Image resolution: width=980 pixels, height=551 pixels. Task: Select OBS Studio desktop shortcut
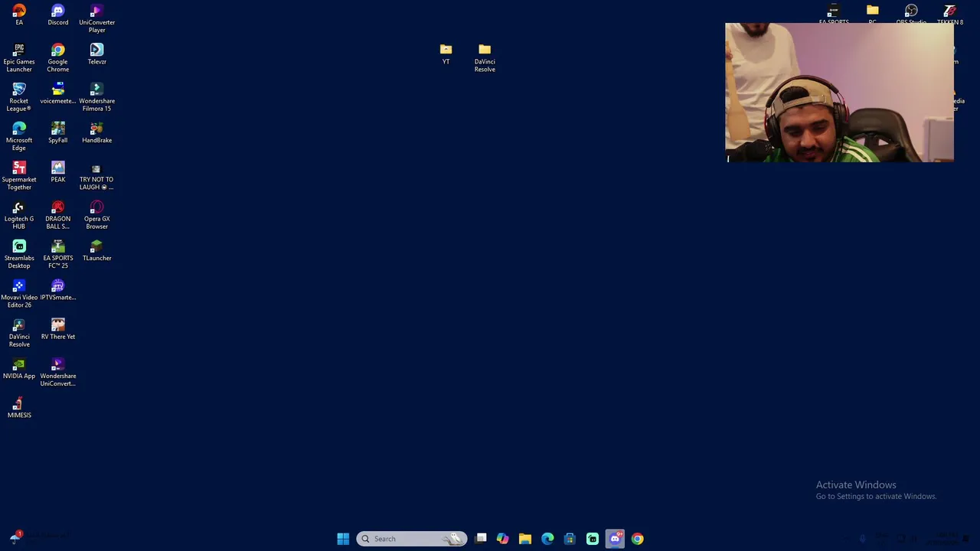(x=911, y=14)
